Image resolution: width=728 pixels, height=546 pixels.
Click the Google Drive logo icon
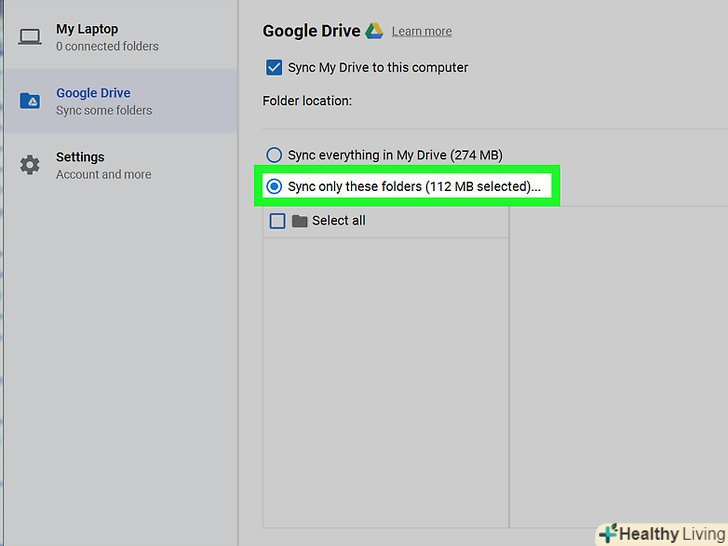tap(374, 31)
